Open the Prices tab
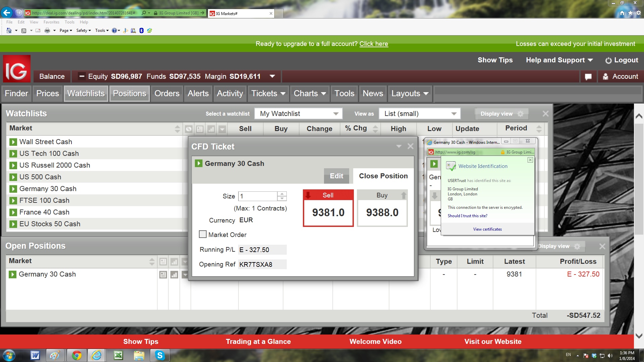The width and height of the screenshot is (644, 362). pos(48,94)
